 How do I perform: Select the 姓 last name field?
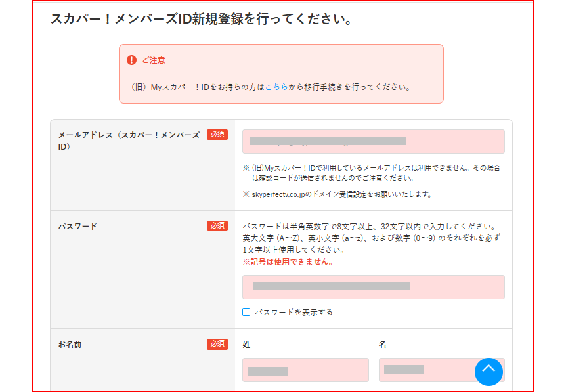[x=305, y=370]
